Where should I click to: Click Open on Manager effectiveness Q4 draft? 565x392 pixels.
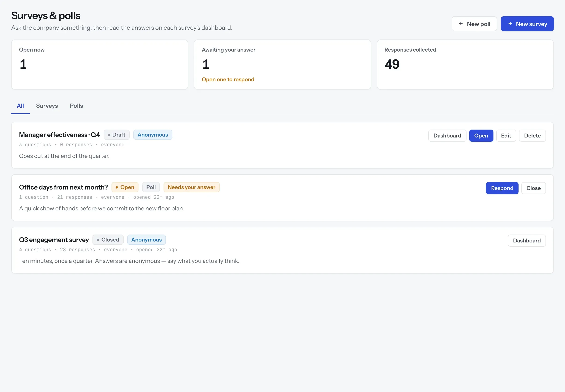481,136
